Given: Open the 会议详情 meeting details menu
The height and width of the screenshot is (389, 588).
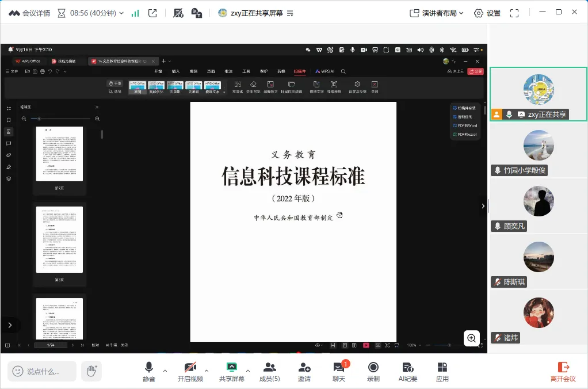Looking at the screenshot, I should (29, 13).
